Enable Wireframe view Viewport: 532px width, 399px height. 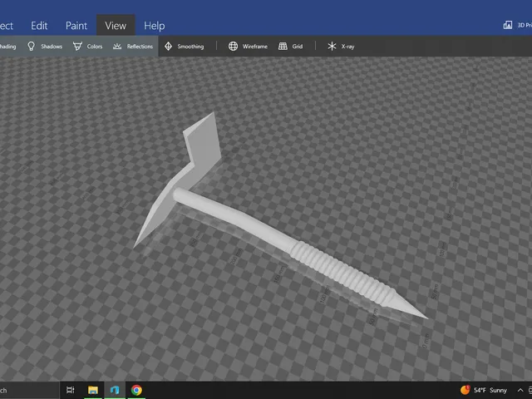click(x=248, y=47)
